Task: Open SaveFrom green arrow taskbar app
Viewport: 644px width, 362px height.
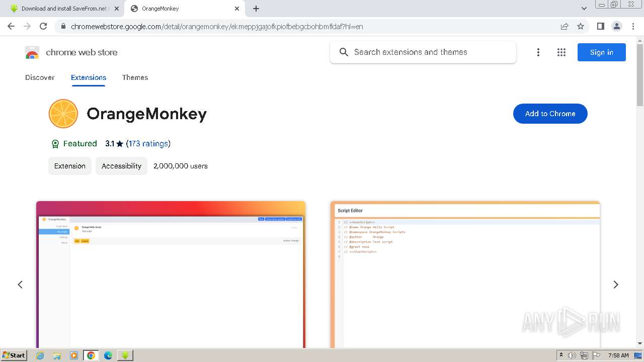Action: [125, 355]
